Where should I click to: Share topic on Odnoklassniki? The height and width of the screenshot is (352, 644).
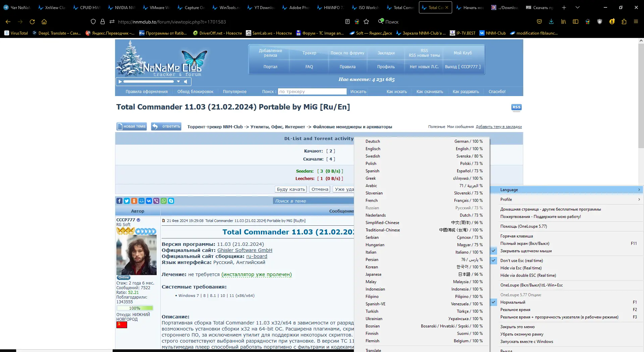(134, 201)
